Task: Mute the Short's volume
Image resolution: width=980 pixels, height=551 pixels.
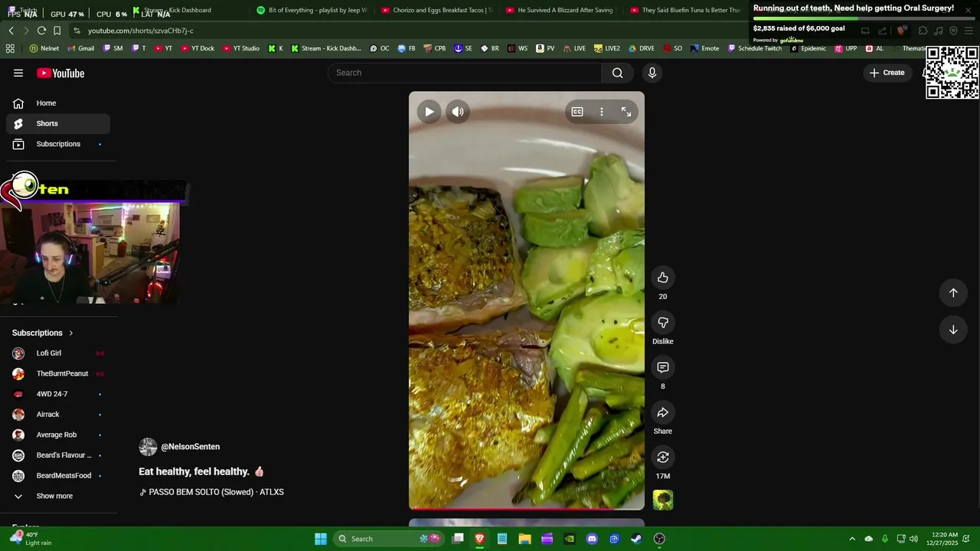Action: (458, 112)
